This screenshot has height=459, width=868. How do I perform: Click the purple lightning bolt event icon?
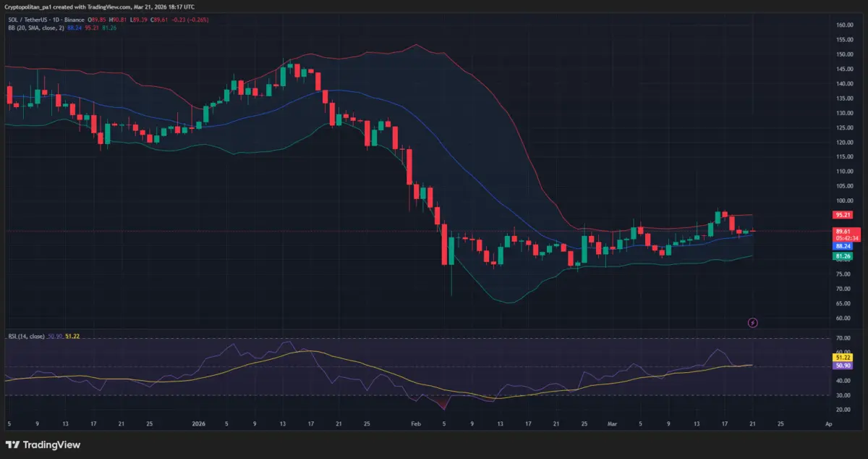tap(752, 322)
